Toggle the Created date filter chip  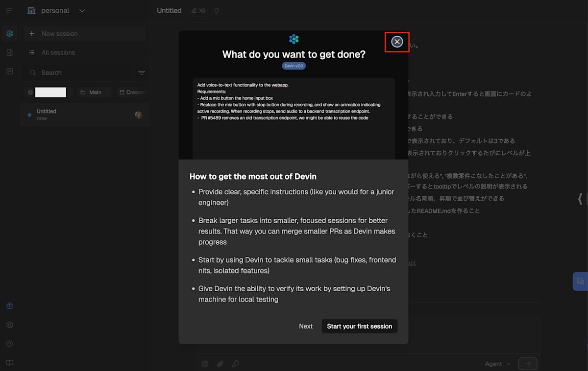click(x=132, y=92)
